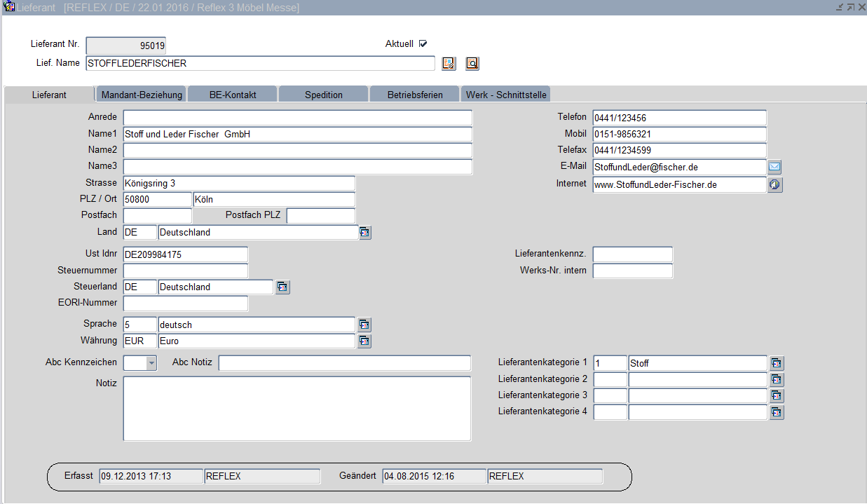Open the Lieferantenkategorie 3 lookup icon
This screenshot has width=867, height=504.
(x=777, y=396)
